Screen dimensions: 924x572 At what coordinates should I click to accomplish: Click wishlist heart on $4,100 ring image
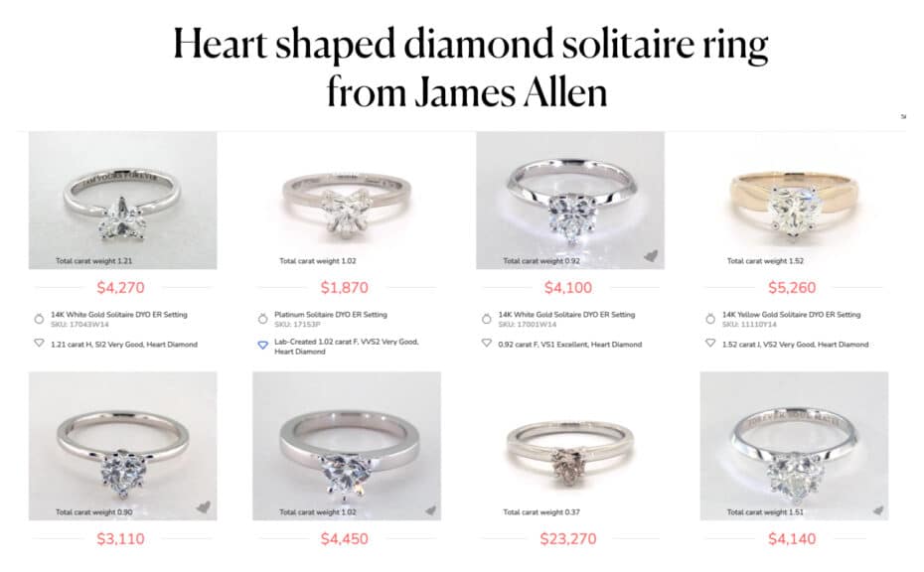tap(651, 255)
